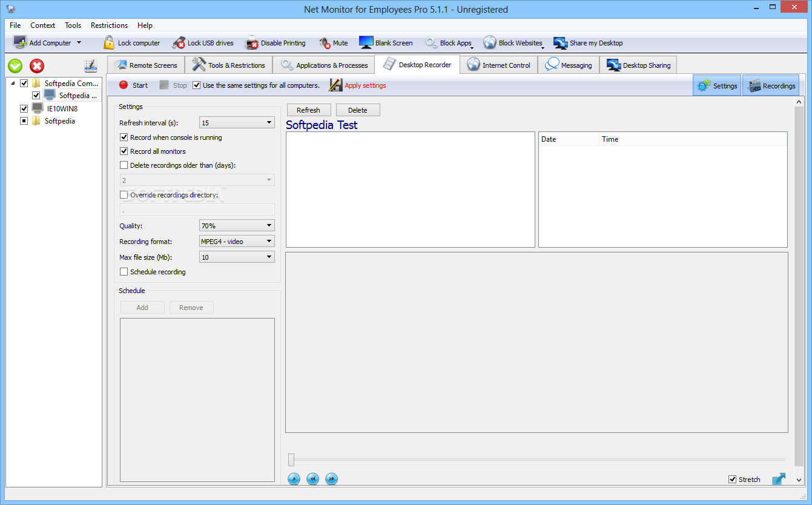Open the Quality 70% dropdown
The height and width of the screenshot is (505, 812).
(x=237, y=226)
